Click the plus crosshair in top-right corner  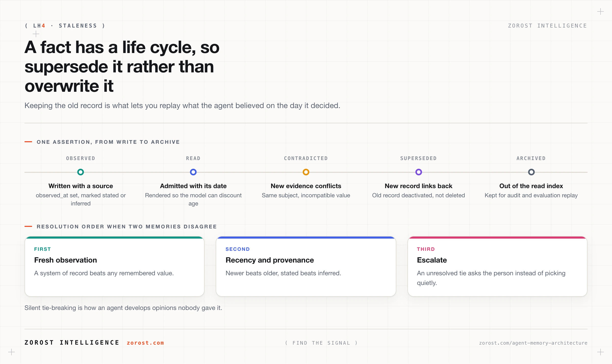[x=601, y=11]
